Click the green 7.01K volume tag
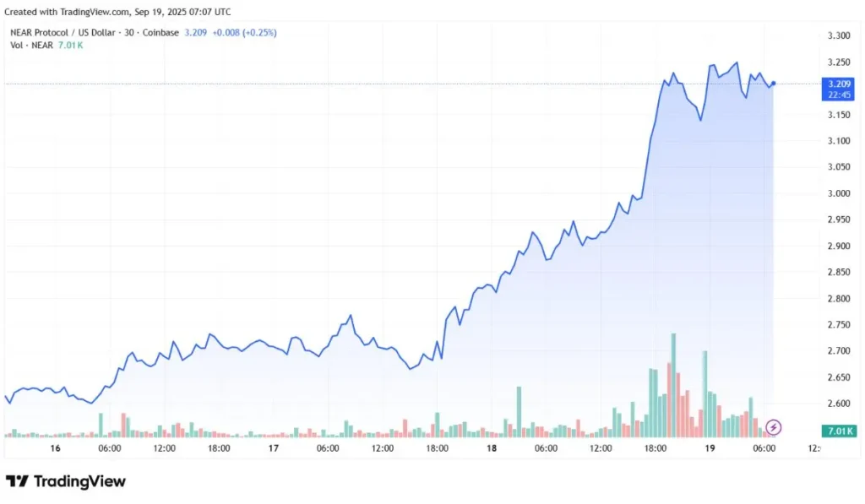865x504 pixels. 838,431
